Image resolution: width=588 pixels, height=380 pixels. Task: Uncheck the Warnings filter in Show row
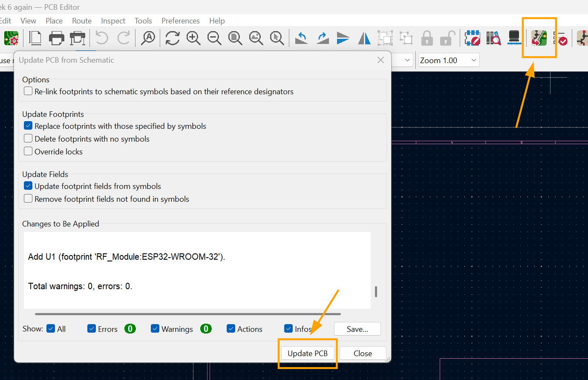click(x=155, y=328)
